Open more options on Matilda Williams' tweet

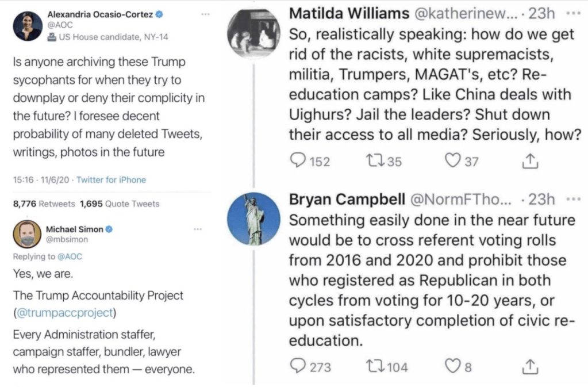574,13
